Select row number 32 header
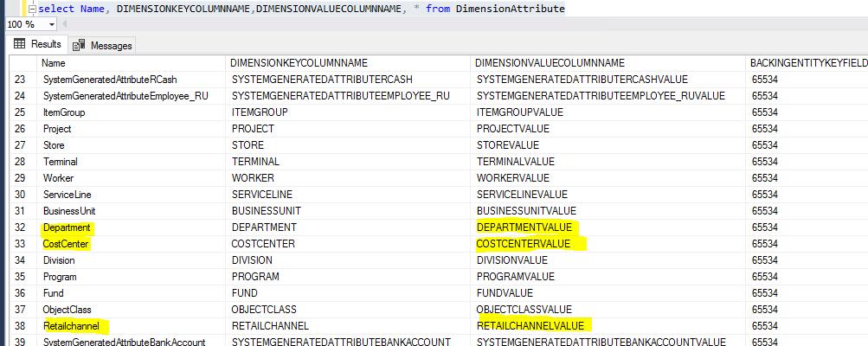Image resolution: width=868 pixels, height=346 pixels. (x=23, y=227)
